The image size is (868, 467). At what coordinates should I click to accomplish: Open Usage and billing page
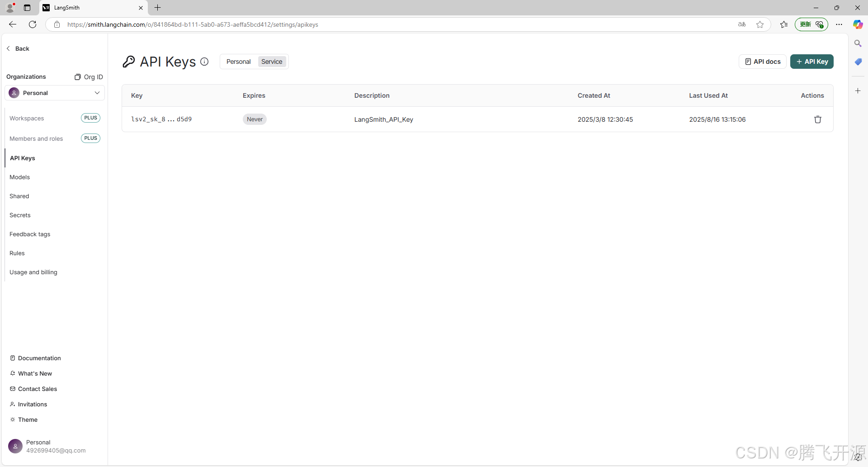33,272
